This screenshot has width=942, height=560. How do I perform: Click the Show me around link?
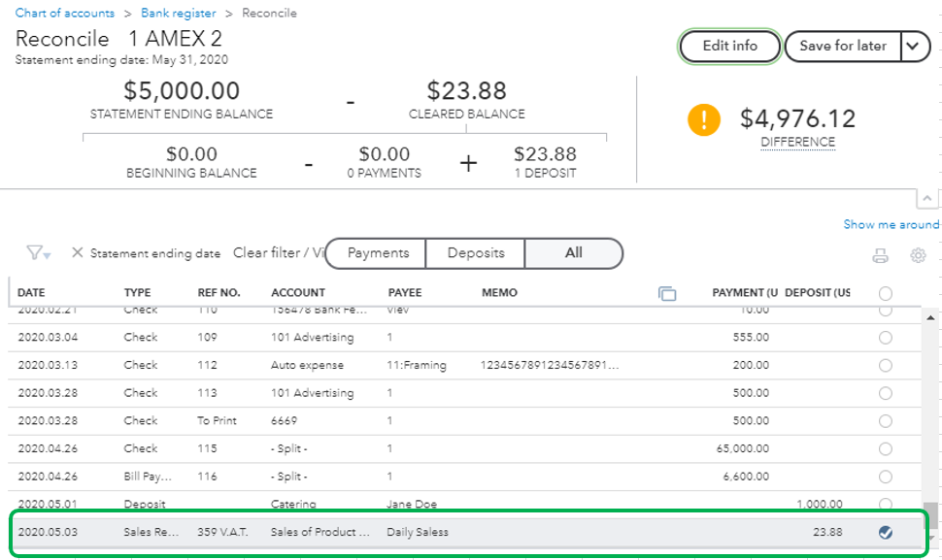click(x=891, y=224)
